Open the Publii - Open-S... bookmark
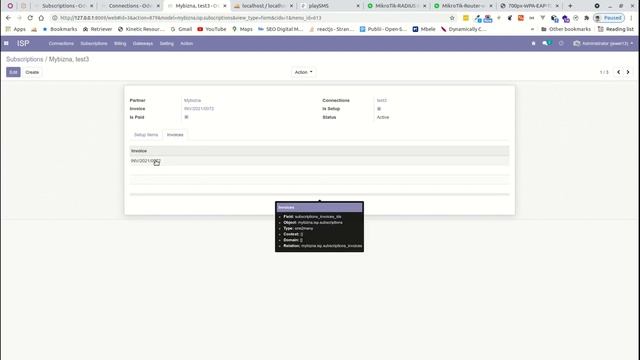The height and width of the screenshot is (360, 640). [x=383, y=29]
